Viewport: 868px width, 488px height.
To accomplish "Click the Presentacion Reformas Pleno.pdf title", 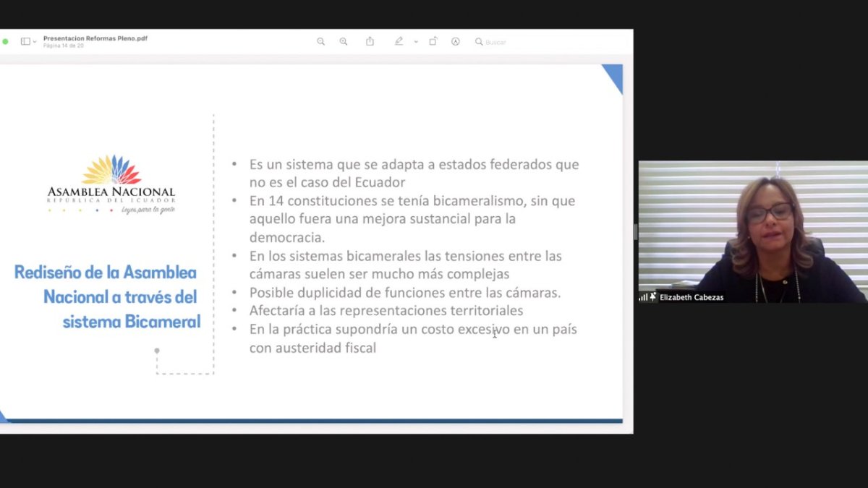I will 96,39.
